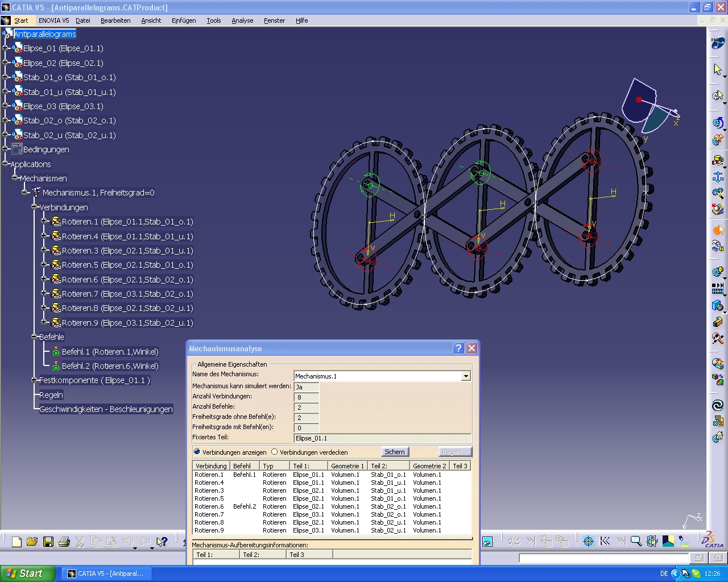The height and width of the screenshot is (582, 728).
Task: Select the 'Verbindungen verdecken' radio button
Action: [x=274, y=452]
